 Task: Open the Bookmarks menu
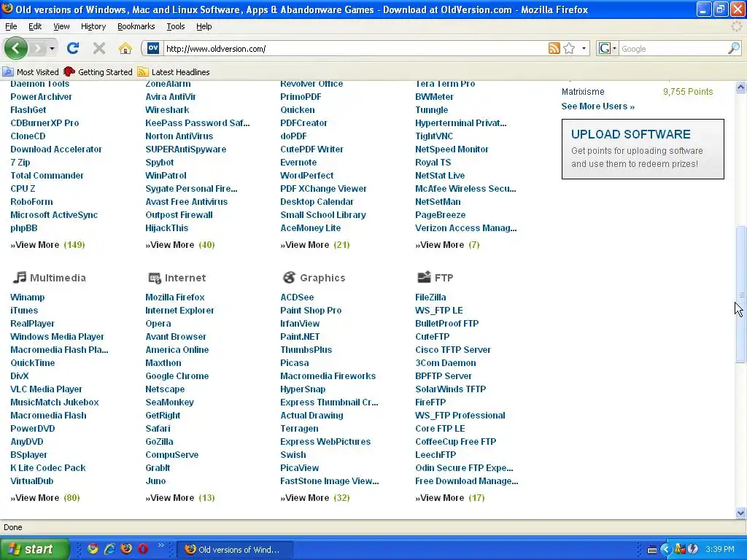[136, 26]
